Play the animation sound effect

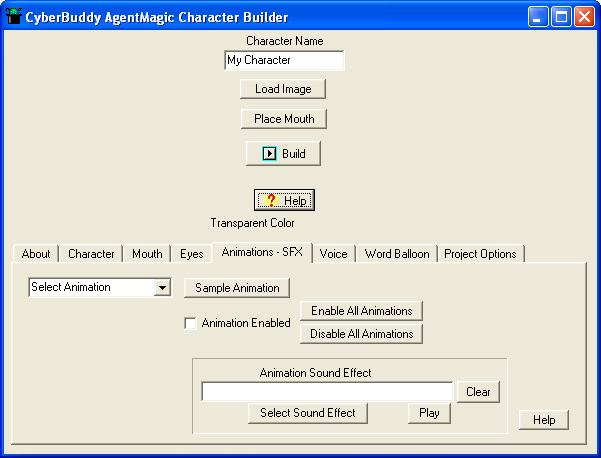(x=428, y=413)
